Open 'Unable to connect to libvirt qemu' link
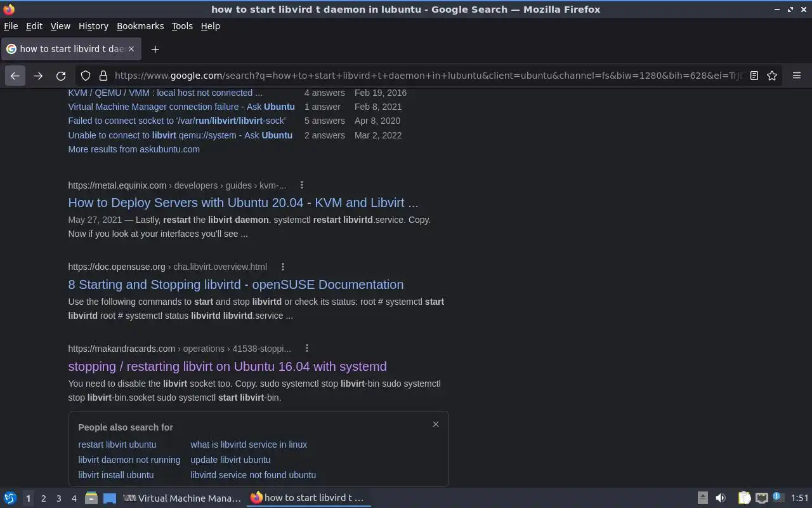The image size is (812, 508). [x=180, y=135]
